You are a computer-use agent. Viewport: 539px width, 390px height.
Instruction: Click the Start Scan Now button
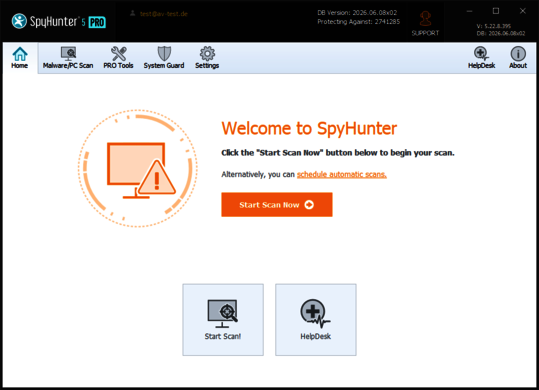click(277, 205)
